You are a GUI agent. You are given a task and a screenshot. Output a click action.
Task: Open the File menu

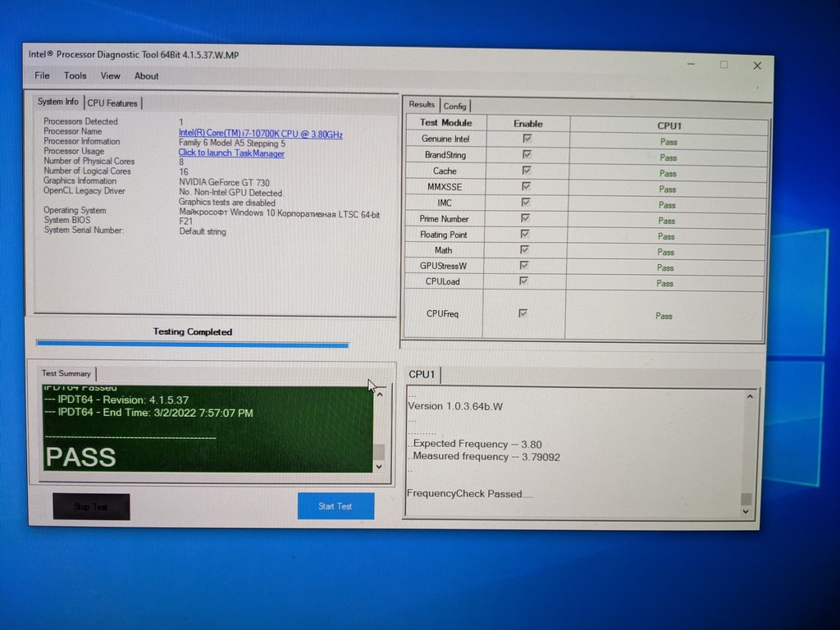point(42,75)
